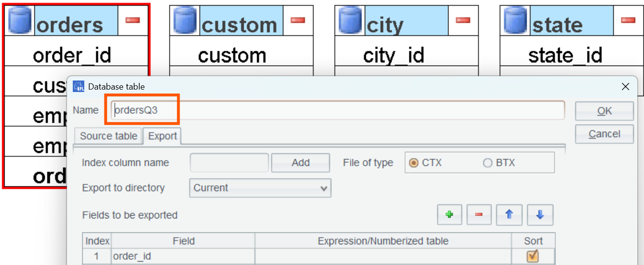Remove export field with red minus icon

point(479,215)
